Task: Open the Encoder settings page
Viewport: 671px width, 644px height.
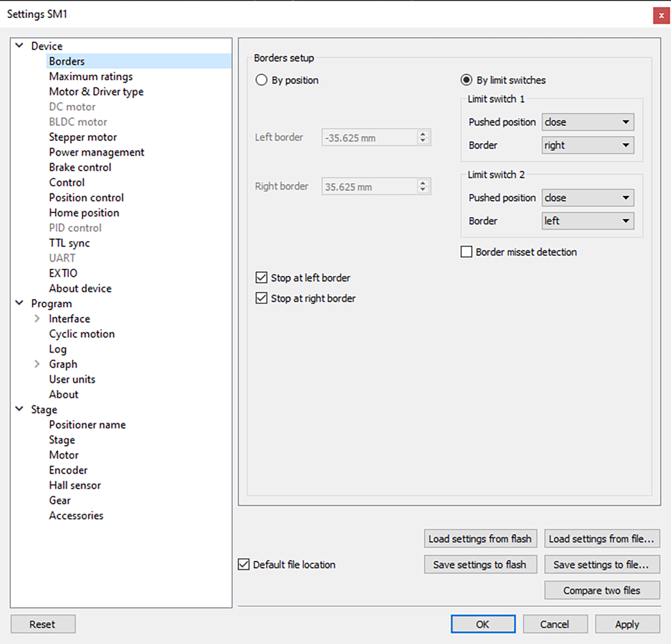Action: pos(68,470)
